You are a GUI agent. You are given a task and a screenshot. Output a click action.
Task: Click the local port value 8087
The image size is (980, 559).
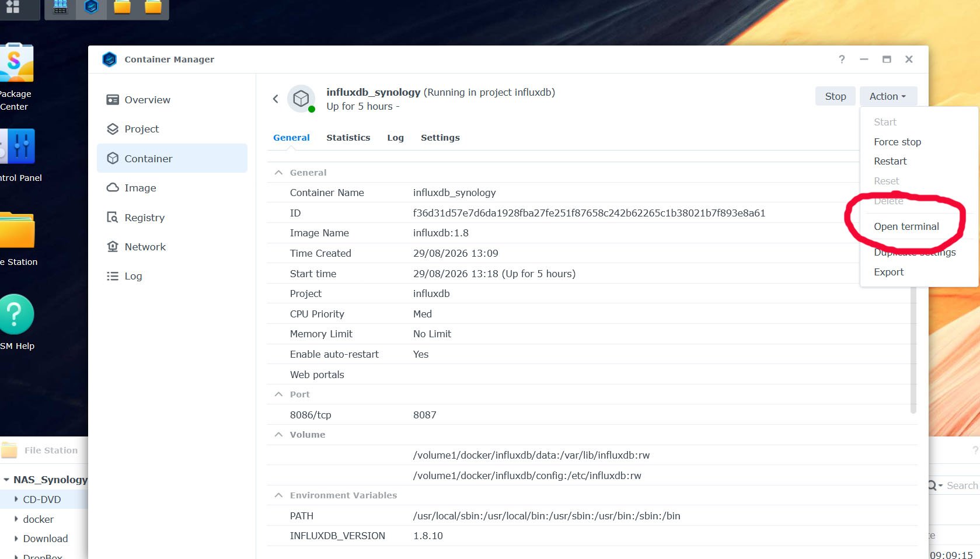(425, 415)
